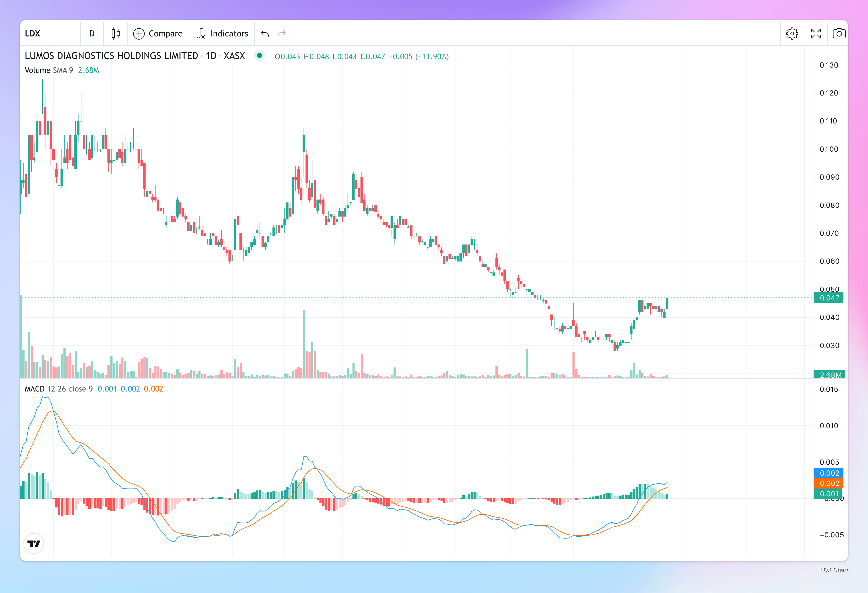Toggle fullscreen mode icon

pos(816,34)
